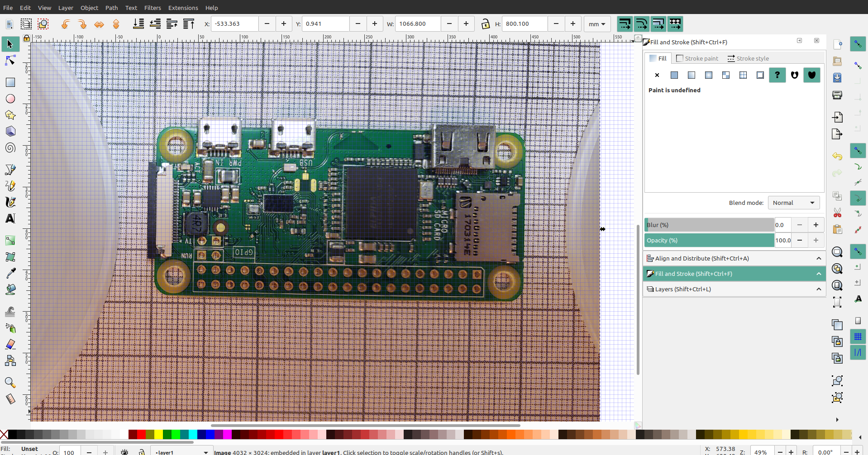Choose the Node edit tool

(x=10, y=61)
